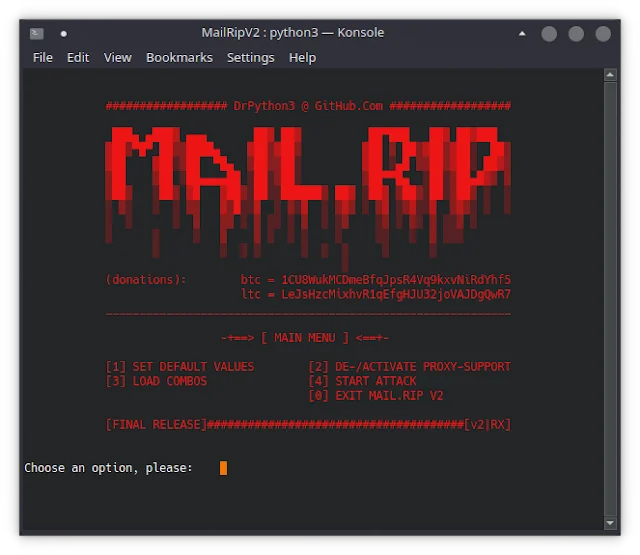Click the "[4] START ATTACK" menu text

[x=362, y=381]
